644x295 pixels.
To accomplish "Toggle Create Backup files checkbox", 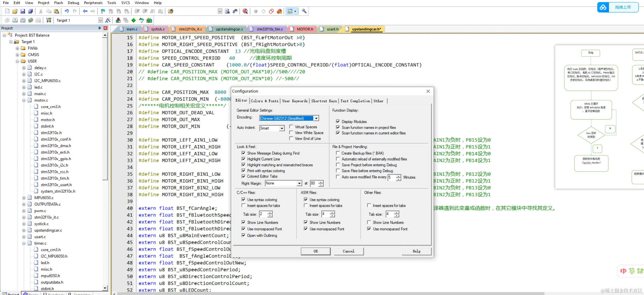I will [338, 153].
